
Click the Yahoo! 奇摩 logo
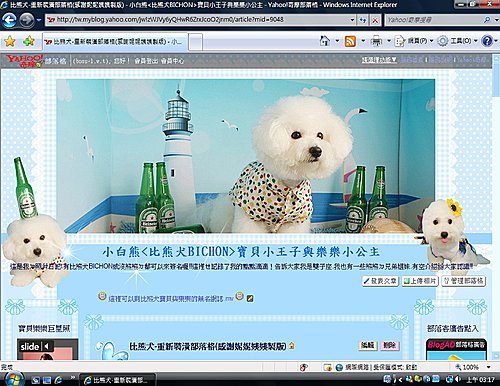25,60
